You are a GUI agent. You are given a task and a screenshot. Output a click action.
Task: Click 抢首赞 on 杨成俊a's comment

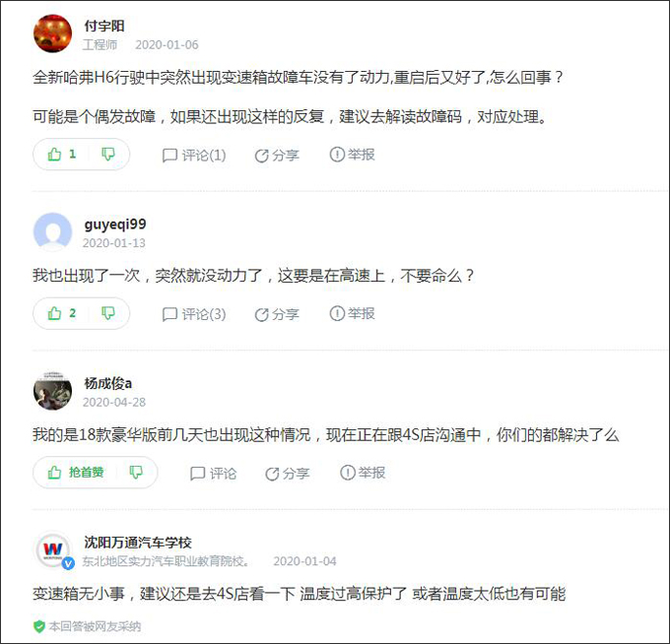click(x=76, y=473)
